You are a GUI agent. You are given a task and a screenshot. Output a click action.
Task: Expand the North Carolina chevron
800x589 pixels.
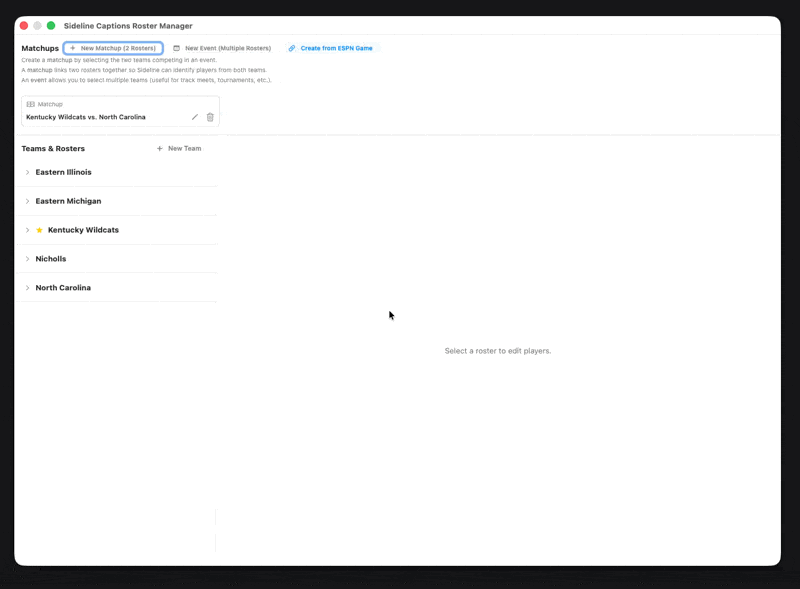tap(27, 288)
